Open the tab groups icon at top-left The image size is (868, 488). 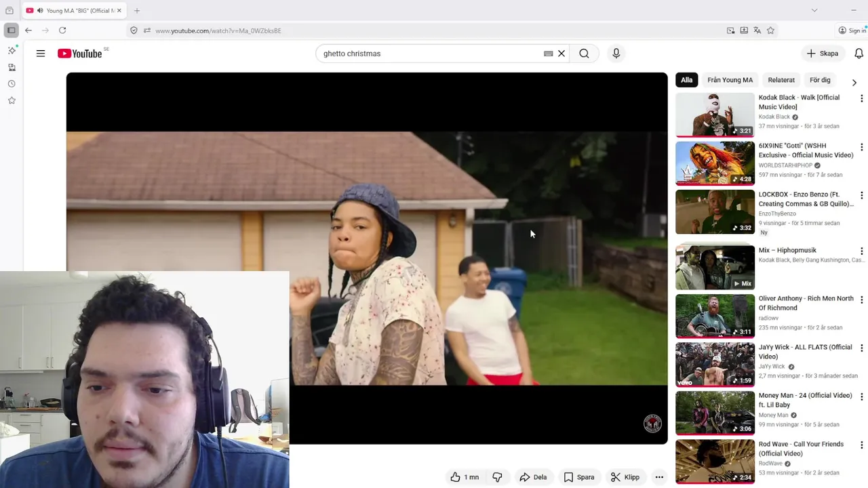tap(9, 10)
